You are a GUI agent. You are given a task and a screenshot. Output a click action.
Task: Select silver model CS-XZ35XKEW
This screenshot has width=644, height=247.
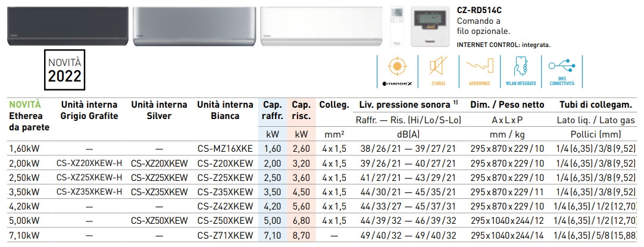pyautogui.click(x=160, y=192)
